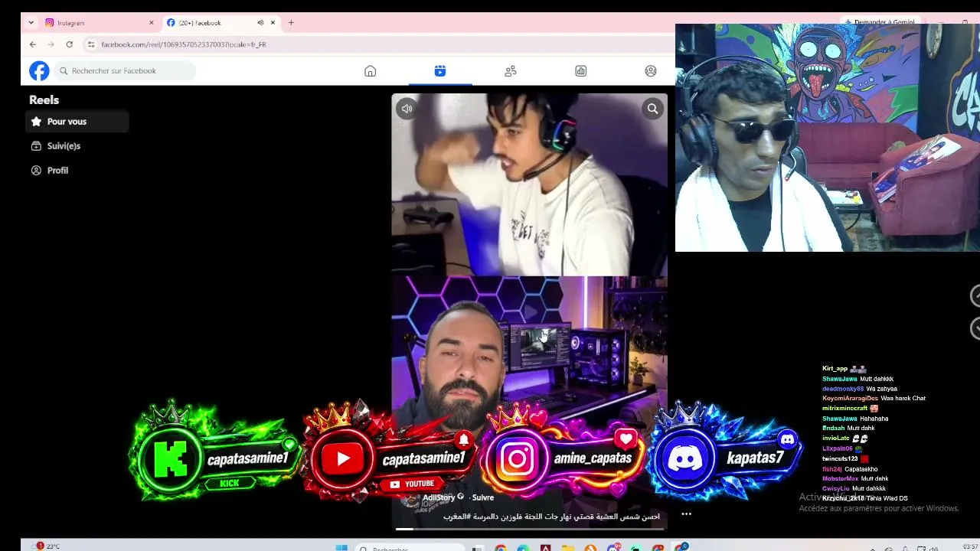Seek using the reel progress bar

point(529,529)
